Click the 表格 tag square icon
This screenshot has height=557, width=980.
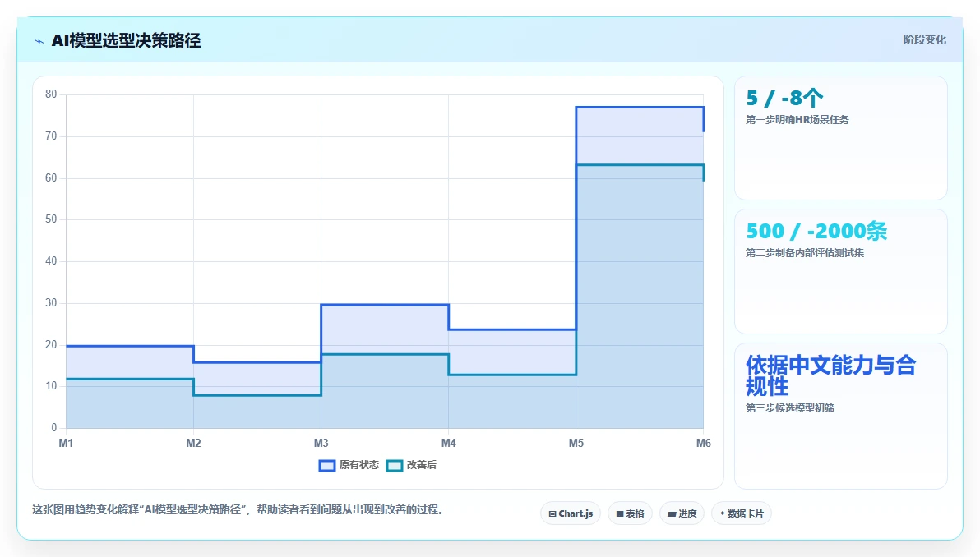tap(620, 514)
